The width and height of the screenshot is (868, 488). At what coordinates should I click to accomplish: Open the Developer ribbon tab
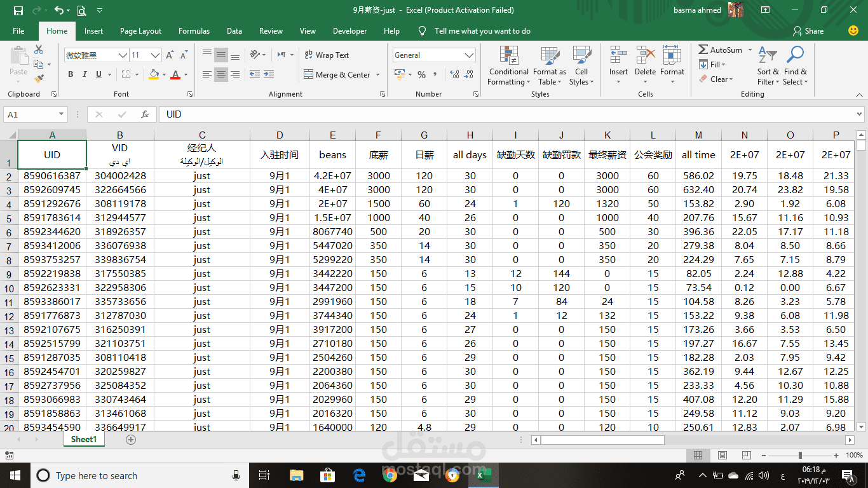point(349,30)
